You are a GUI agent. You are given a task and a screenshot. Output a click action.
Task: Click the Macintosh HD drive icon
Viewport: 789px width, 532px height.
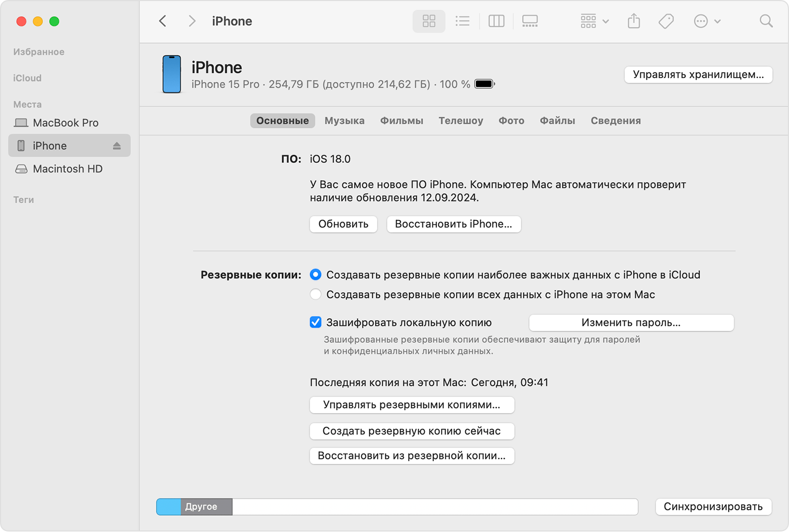pyautogui.click(x=21, y=169)
